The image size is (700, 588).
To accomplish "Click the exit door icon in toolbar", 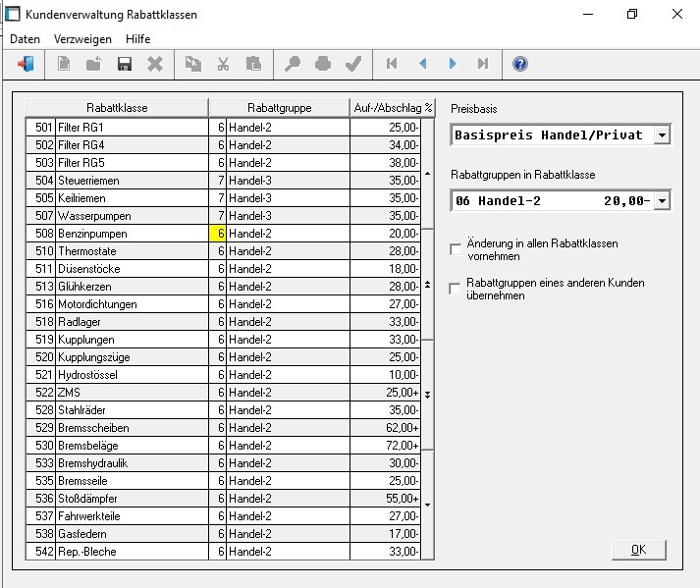I will click(x=26, y=64).
